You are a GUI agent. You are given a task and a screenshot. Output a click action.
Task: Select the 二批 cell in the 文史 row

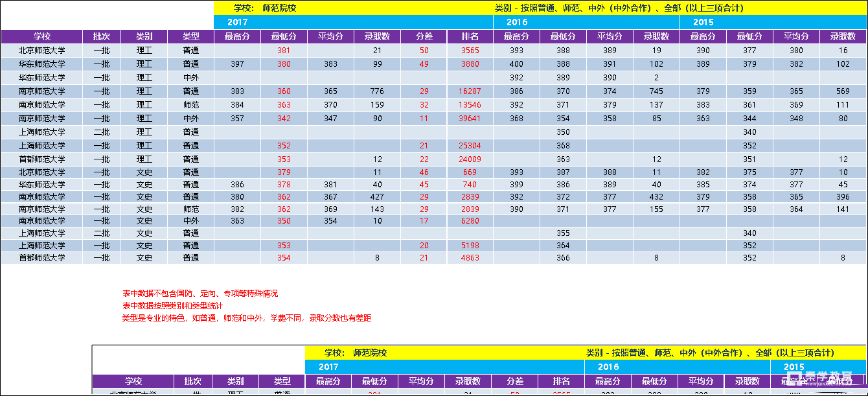[x=102, y=233]
